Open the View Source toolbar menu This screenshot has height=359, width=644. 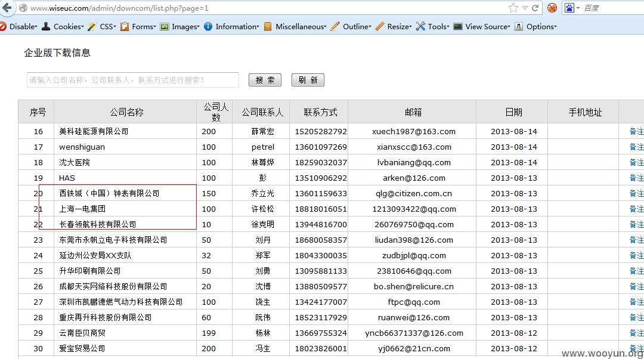(488, 26)
